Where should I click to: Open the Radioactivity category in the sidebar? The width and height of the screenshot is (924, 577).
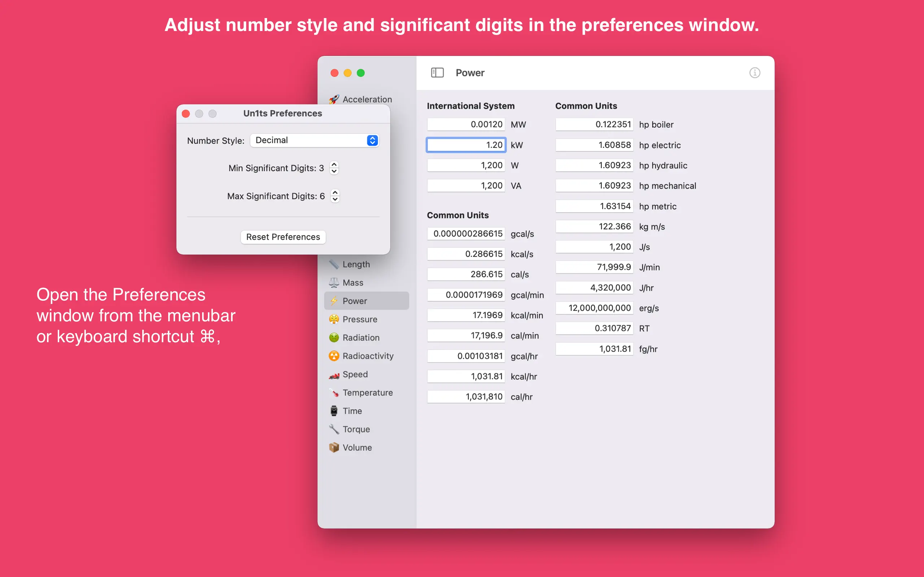point(368,356)
